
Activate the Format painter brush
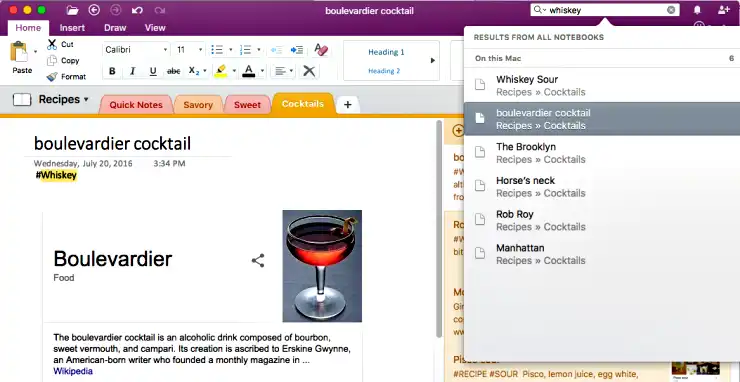coord(67,76)
